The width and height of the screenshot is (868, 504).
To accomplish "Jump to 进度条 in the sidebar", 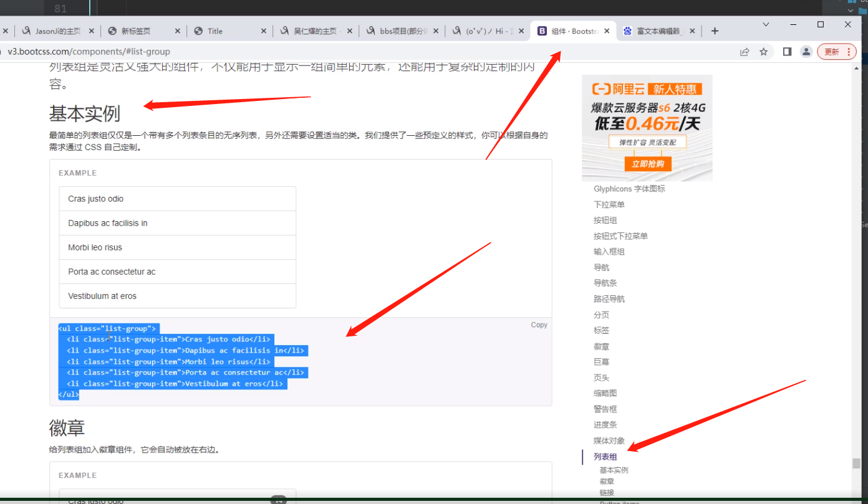I will point(605,425).
